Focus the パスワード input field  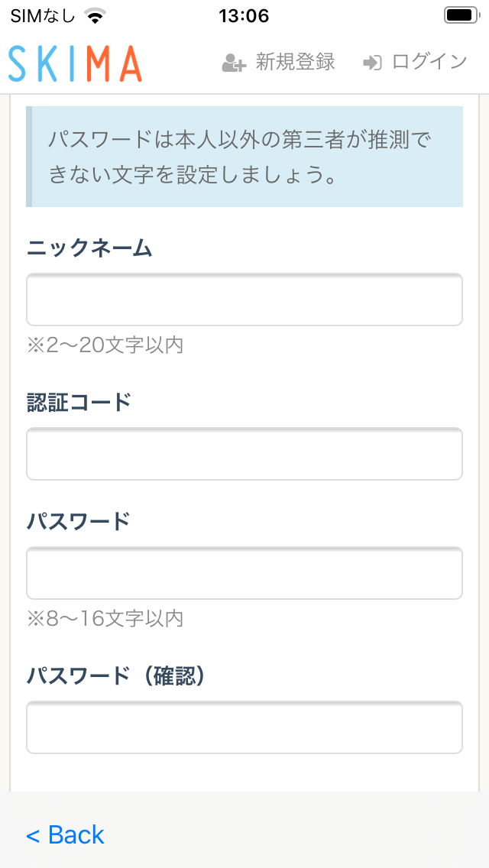(x=244, y=573)
